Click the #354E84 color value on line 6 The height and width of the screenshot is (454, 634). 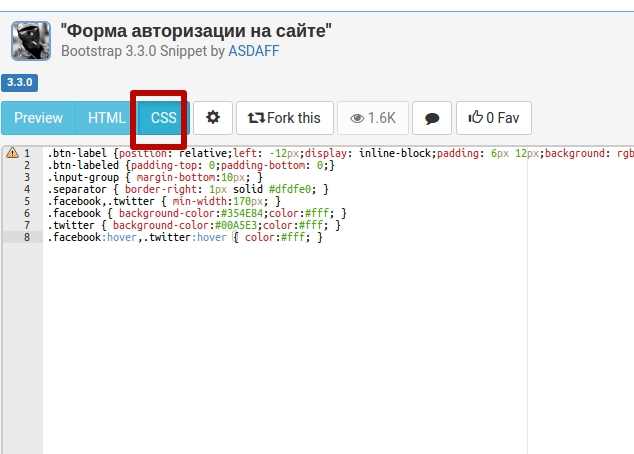pyautogui.click(x=242, y=213)
